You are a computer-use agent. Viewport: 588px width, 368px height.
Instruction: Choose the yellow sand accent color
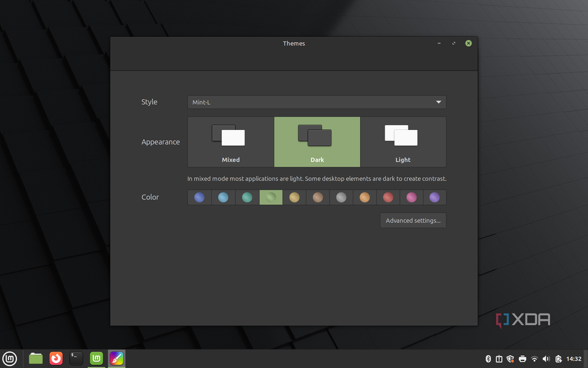(x=295, y=197)
